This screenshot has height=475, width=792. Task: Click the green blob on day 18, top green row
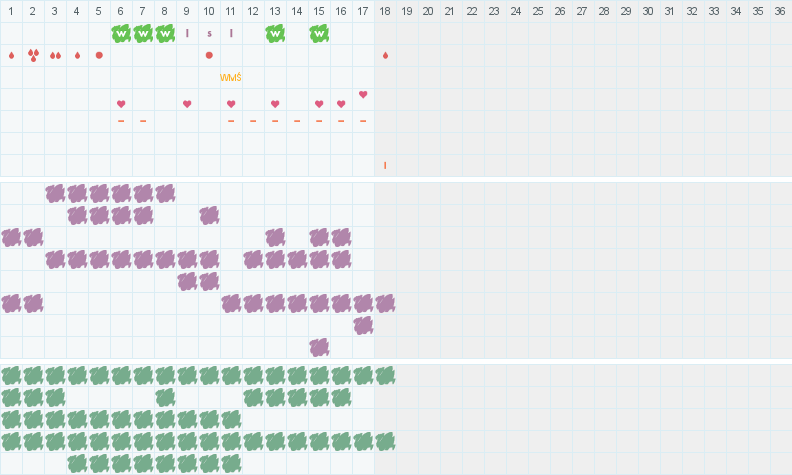point(385,375)
